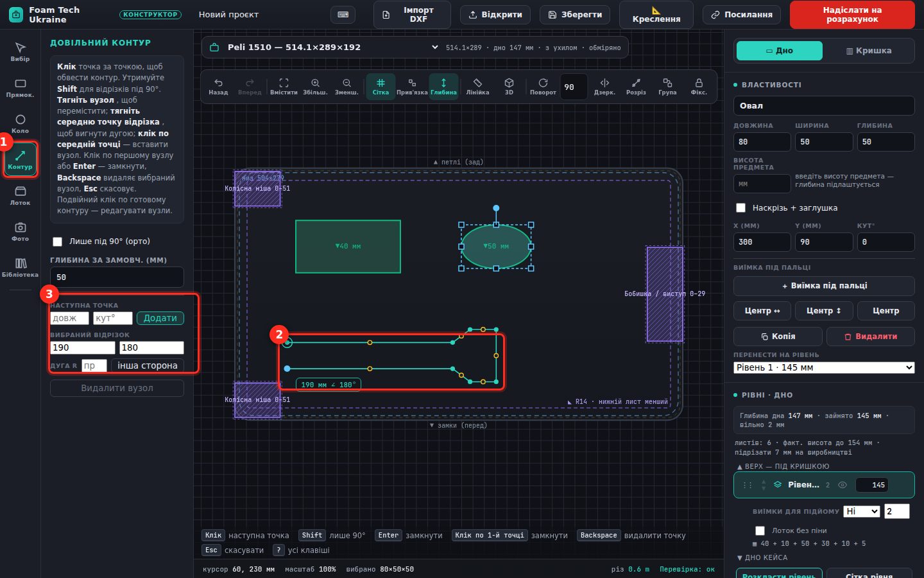The width and height of the screenshot is (924, 578).
Task: Toggle visibility eye of the 145 level
Action: pos(843,485)
